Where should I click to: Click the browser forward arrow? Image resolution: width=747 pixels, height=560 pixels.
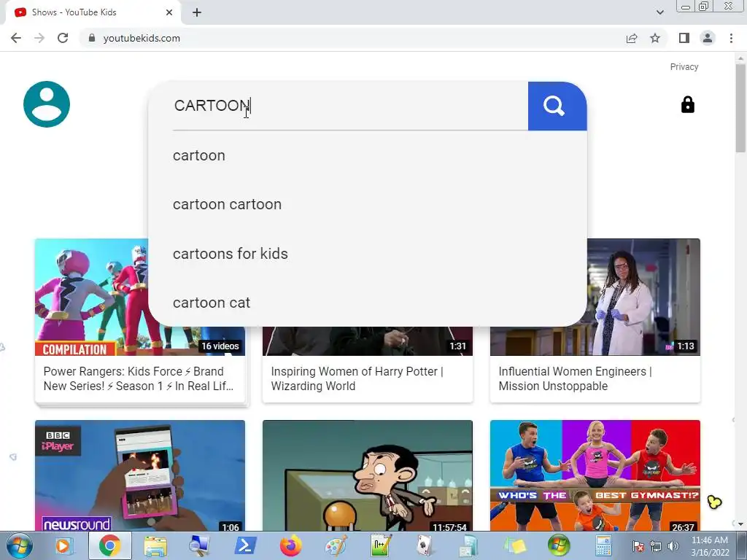tap(39, 38)
